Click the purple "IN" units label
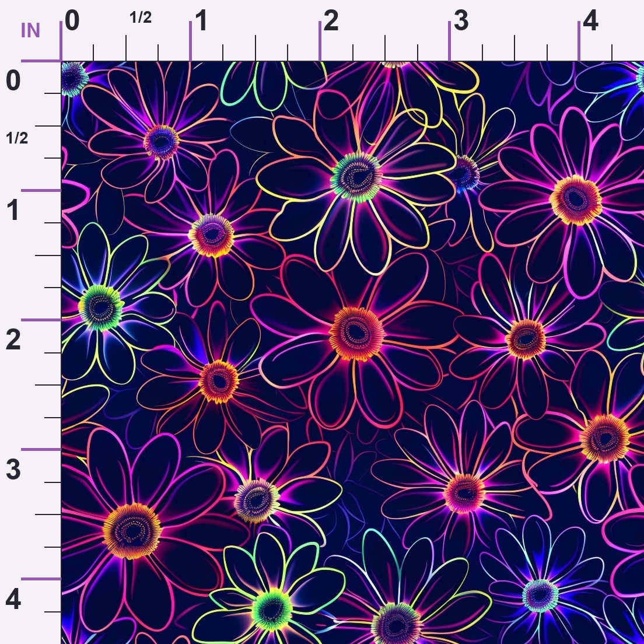The width and height of the screenshot is (644, 644). [30, 30]
